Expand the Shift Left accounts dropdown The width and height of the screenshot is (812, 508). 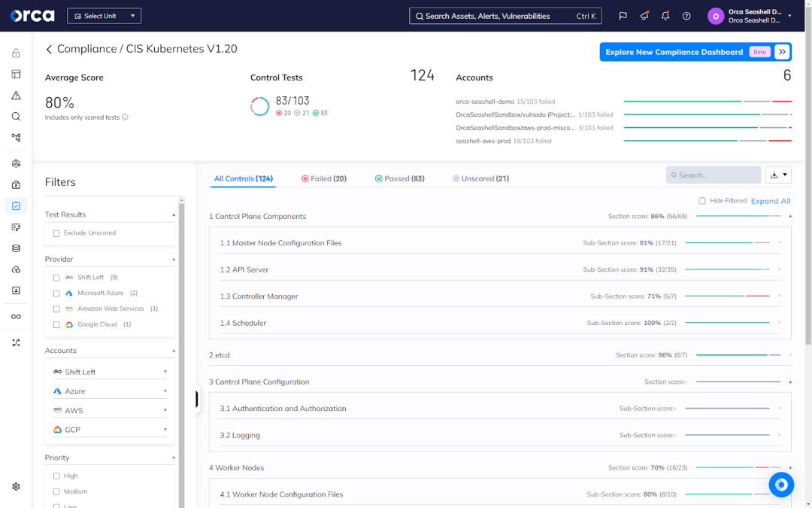(110, 372)
